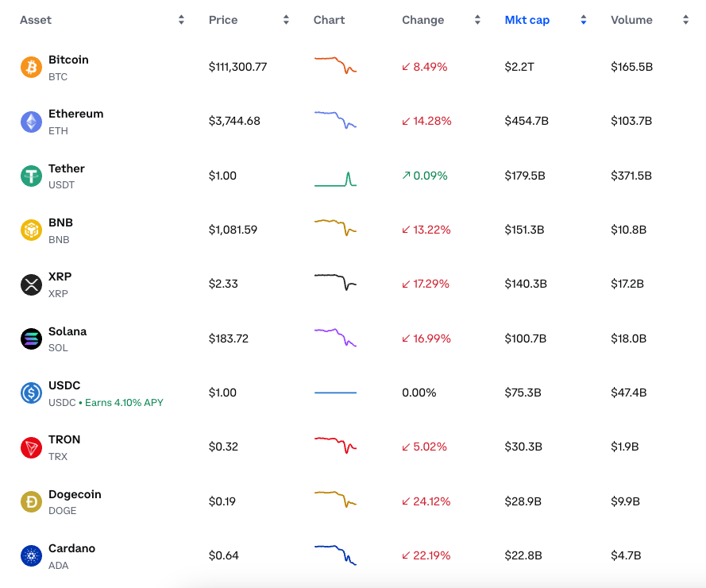Click the active Mkt cap sort arrows
The image size is (706, 588).
click(x=584, y=20)
